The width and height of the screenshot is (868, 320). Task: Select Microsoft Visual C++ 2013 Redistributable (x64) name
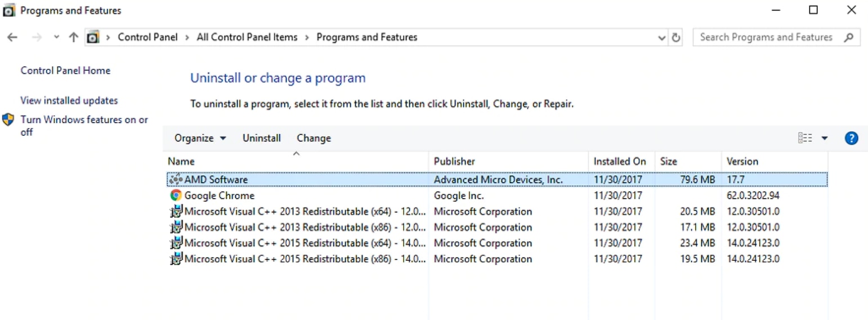tap(305, 211)
